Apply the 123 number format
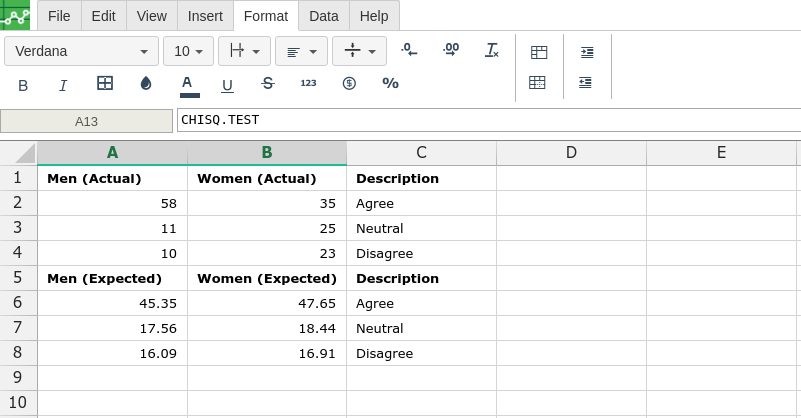801x418 pixels. point(308,84)
